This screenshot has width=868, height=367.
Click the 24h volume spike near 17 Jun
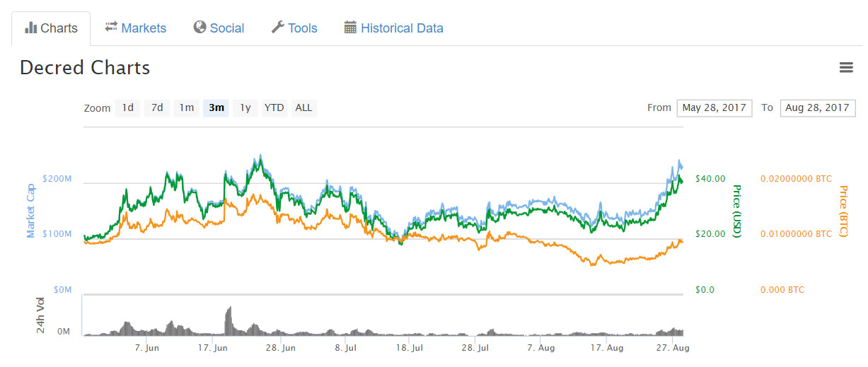pos(228,320)
